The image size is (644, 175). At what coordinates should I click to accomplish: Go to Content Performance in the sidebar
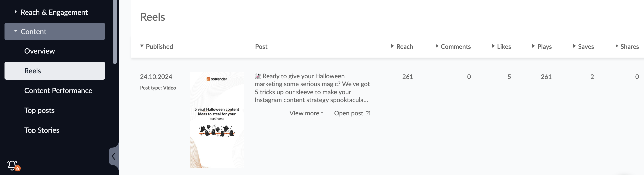point(58,91)
